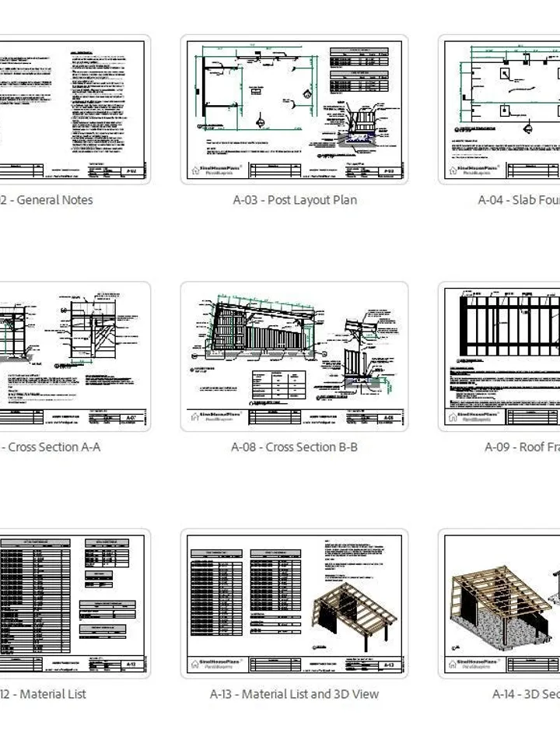Click the 'A-09 - Roof Fra' caption text

point(523,447)
